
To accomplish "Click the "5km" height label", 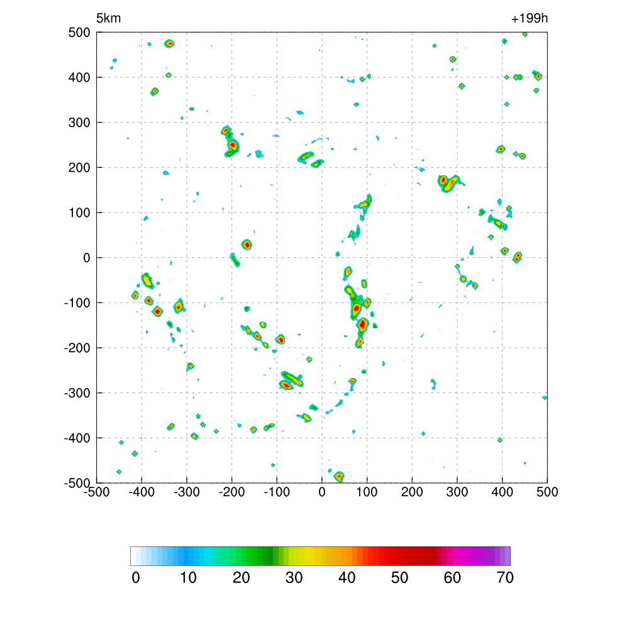I will [108, 18].
